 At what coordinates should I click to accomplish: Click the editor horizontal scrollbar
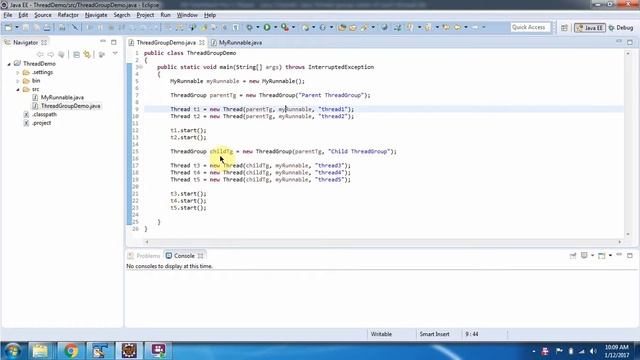[x=383, y=242]
